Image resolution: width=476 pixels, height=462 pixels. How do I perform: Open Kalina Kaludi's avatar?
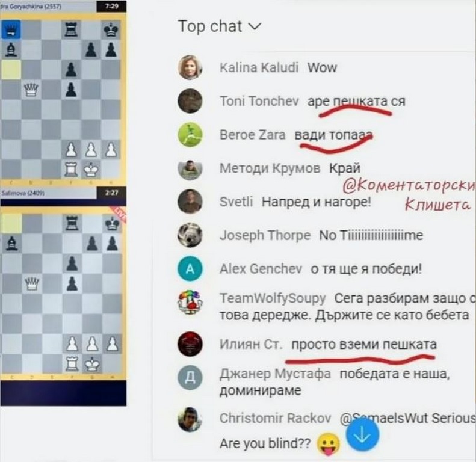(x=190, y=67)
